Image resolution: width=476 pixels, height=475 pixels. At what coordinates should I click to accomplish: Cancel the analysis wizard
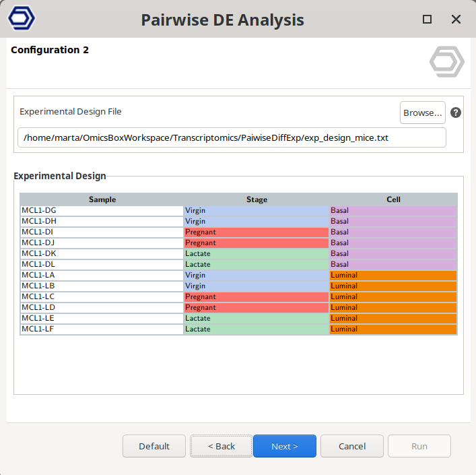tap(351, 446)
